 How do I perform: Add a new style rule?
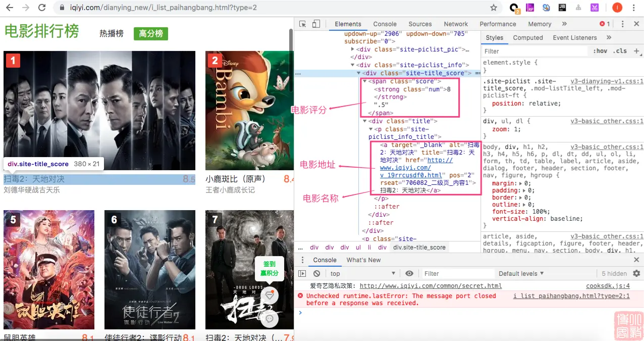tap(636, 51)
